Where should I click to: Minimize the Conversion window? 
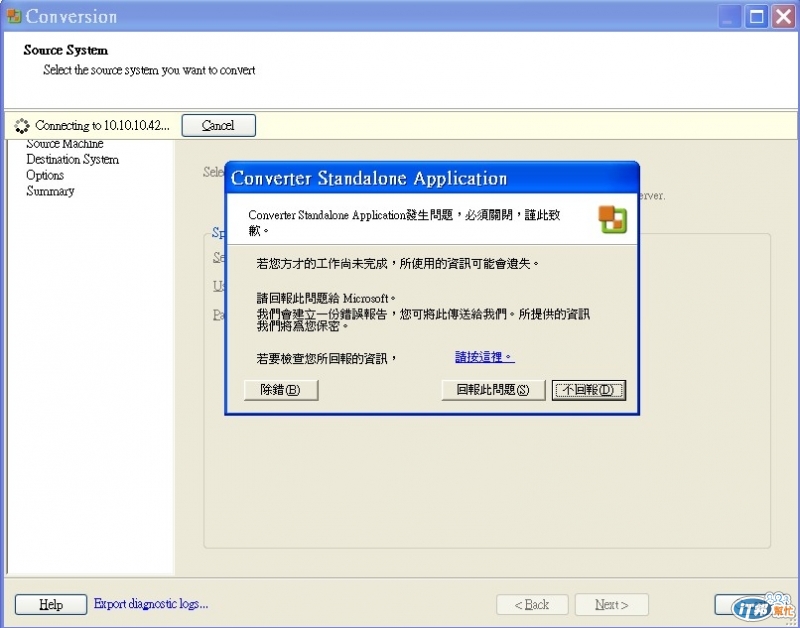[x=729, y=17]
